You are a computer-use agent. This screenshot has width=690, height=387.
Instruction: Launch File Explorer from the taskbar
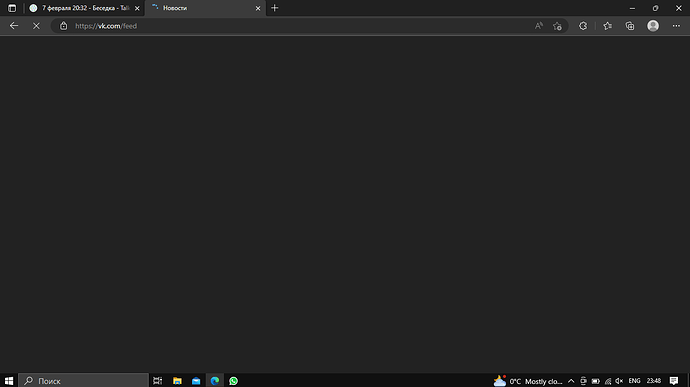coord(177,381)
